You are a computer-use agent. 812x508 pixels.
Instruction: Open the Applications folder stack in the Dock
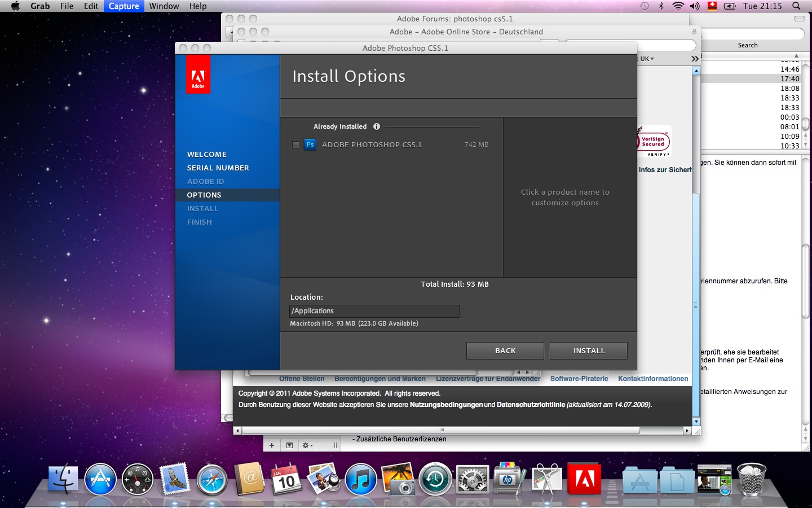tap(640, 480)
